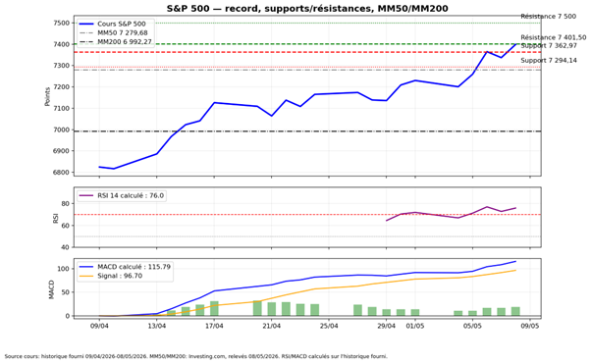Click the 05/05 date label
The width and height of the screenshot is (591, 364).
click(472, 326)
